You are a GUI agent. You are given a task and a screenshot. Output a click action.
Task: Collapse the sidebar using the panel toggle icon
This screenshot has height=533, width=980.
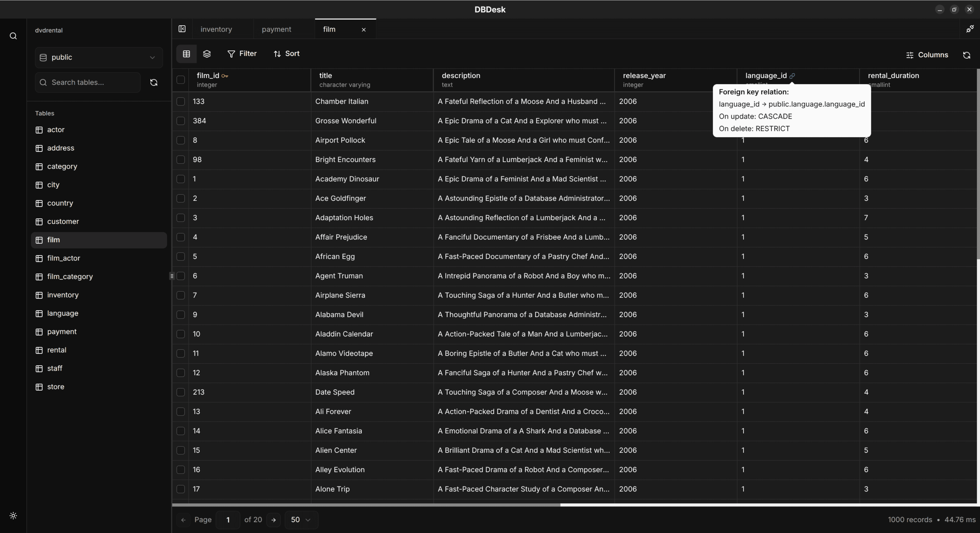(x=182, y=29)
